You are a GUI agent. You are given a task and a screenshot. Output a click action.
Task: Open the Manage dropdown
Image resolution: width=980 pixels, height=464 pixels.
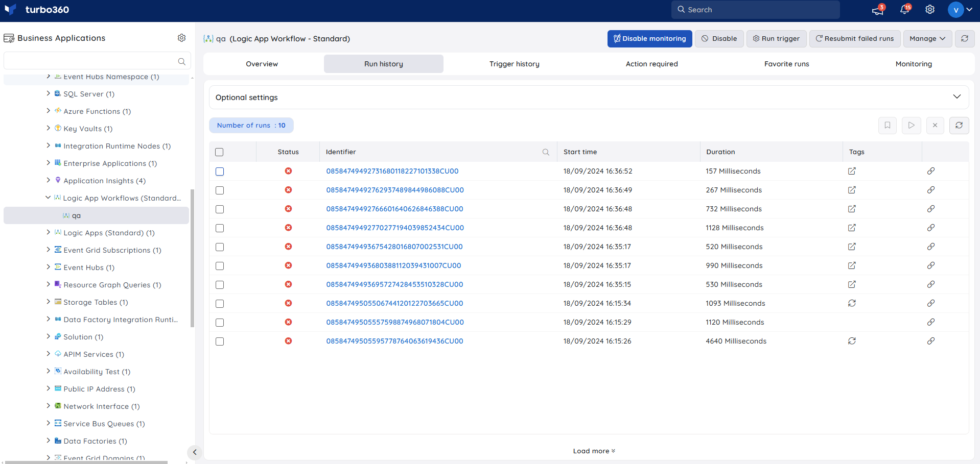[927, 38]
